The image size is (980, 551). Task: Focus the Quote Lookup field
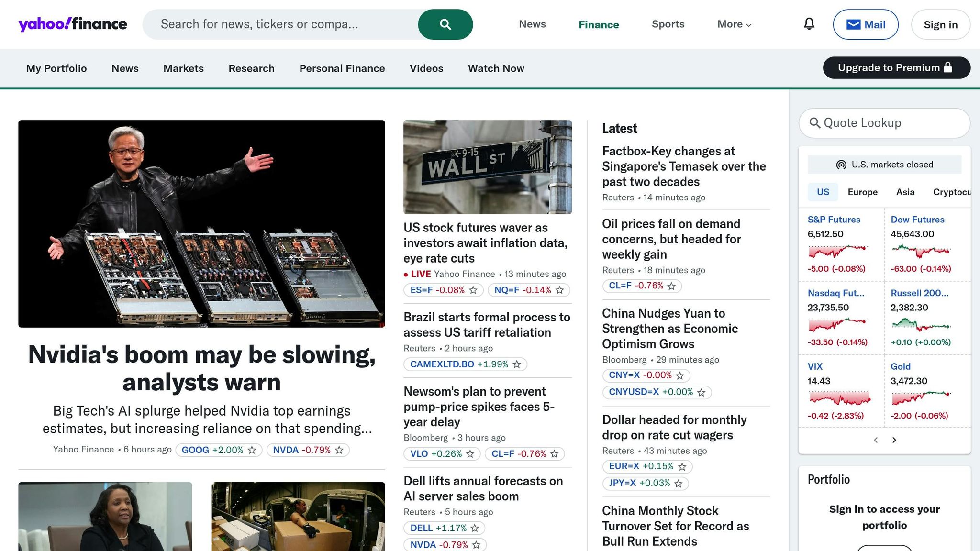[884, 123]
